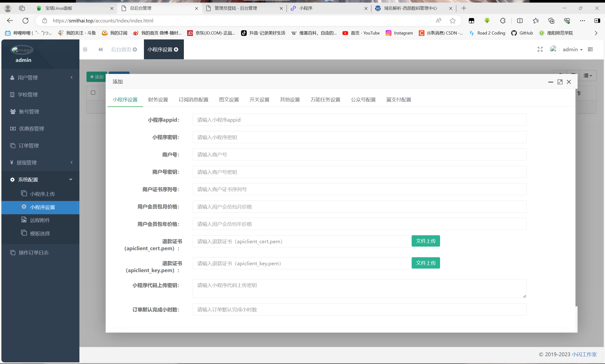Close the 后台首页 tab with its x icon
The height and width of the screenshot is (364, 605).
click(x=135, y=50)
